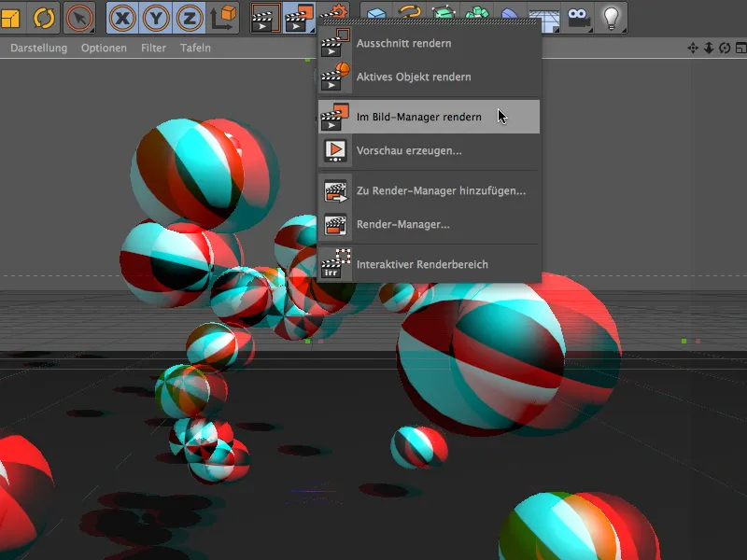The height and width of the screenshot is (560, 747).
Task: Enable Interaktiver Renderbereich
Action: (429, 264)
